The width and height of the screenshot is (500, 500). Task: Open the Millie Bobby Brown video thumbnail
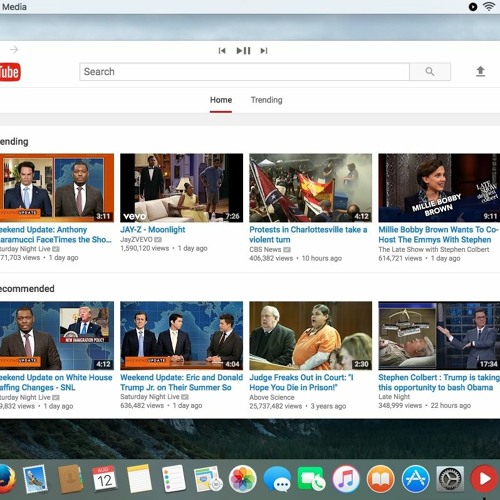click(x=439, y=188)
